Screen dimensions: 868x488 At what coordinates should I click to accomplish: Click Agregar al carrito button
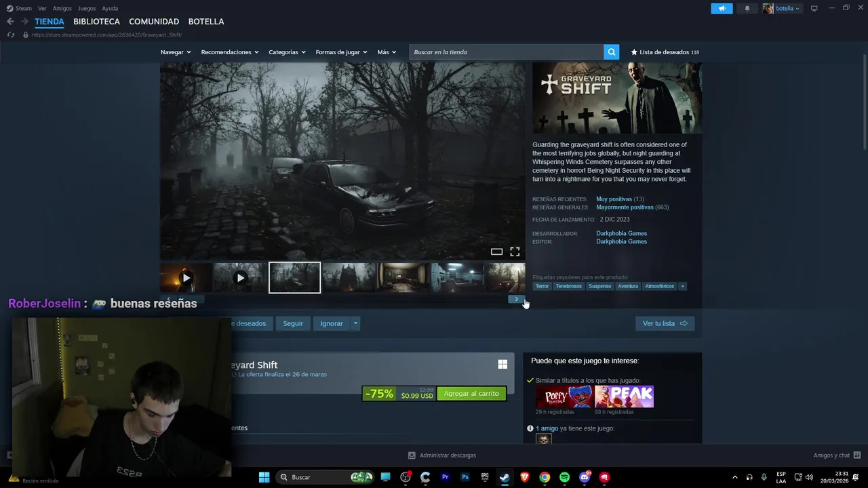tap(471, 393)
